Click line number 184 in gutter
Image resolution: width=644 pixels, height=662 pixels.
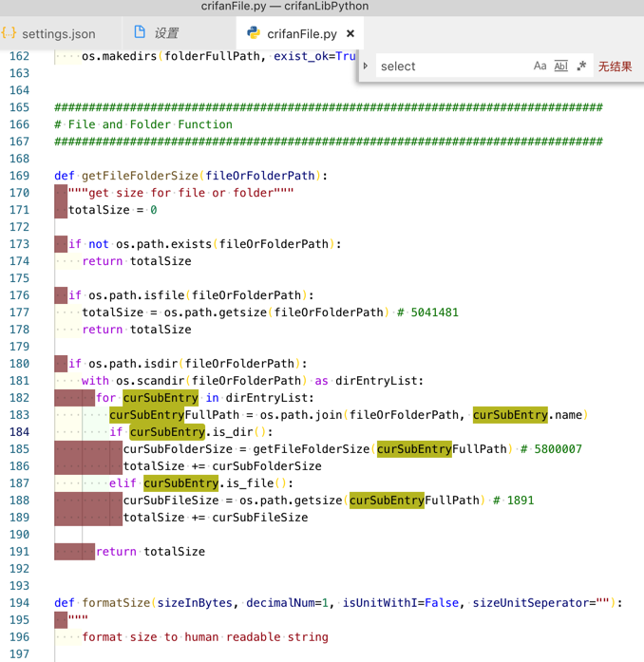19,432
